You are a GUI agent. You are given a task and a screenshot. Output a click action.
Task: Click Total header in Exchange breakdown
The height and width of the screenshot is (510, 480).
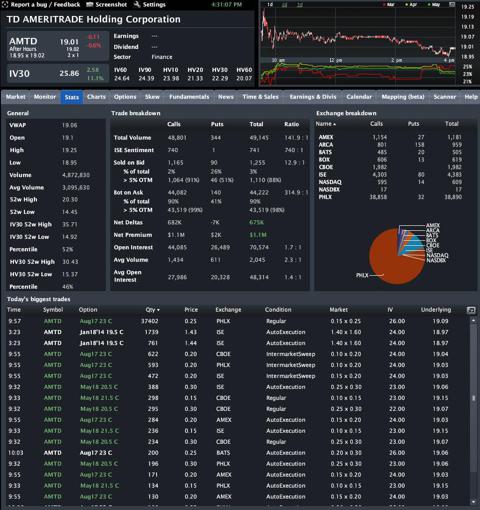point(452,124)
